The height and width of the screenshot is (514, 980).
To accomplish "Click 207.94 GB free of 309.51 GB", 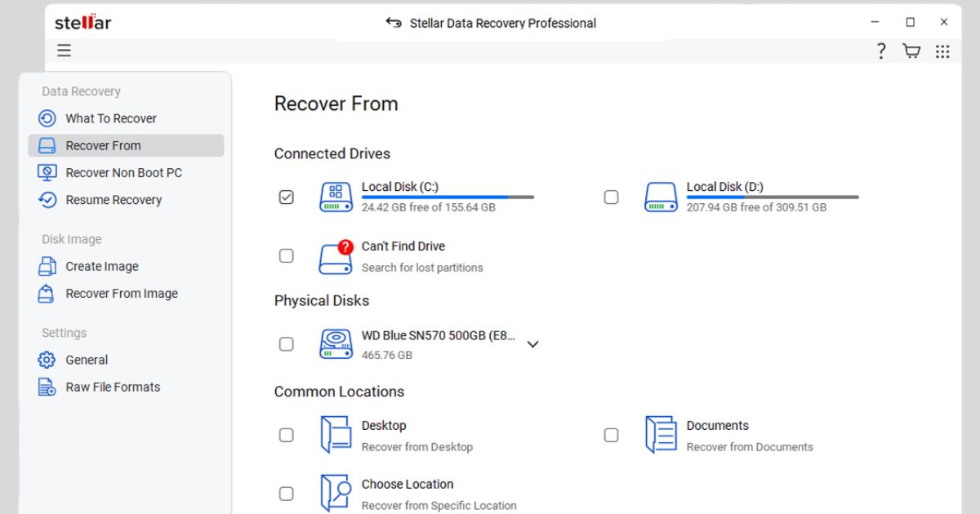I will click(x=756, y=207).
